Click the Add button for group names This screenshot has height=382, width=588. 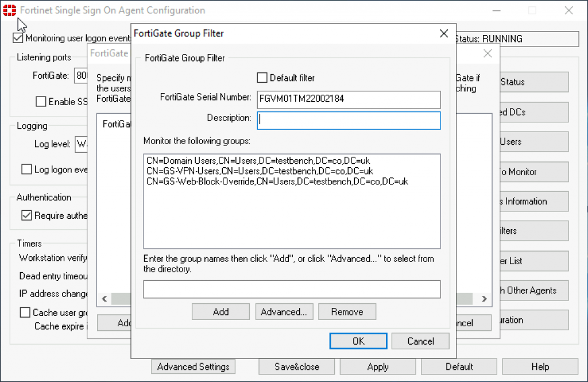coord(220,311)
